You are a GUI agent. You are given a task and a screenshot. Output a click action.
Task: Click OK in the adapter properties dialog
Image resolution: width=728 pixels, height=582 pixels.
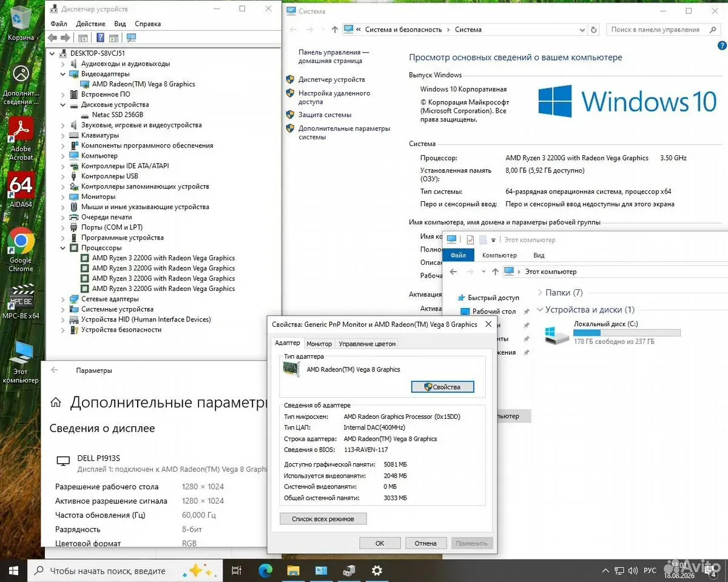coord(380,543)
